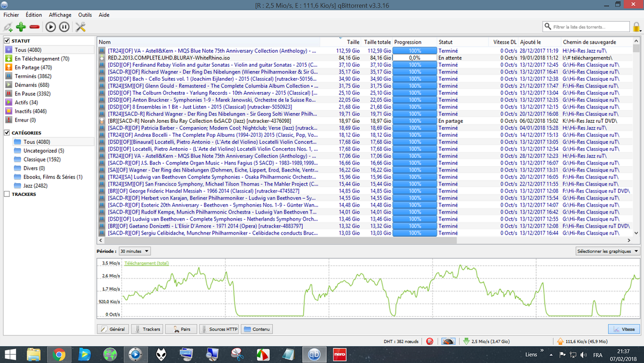Click the red connection status icon in status bar
Screen dimensions: 644x363
click(430, 341)
